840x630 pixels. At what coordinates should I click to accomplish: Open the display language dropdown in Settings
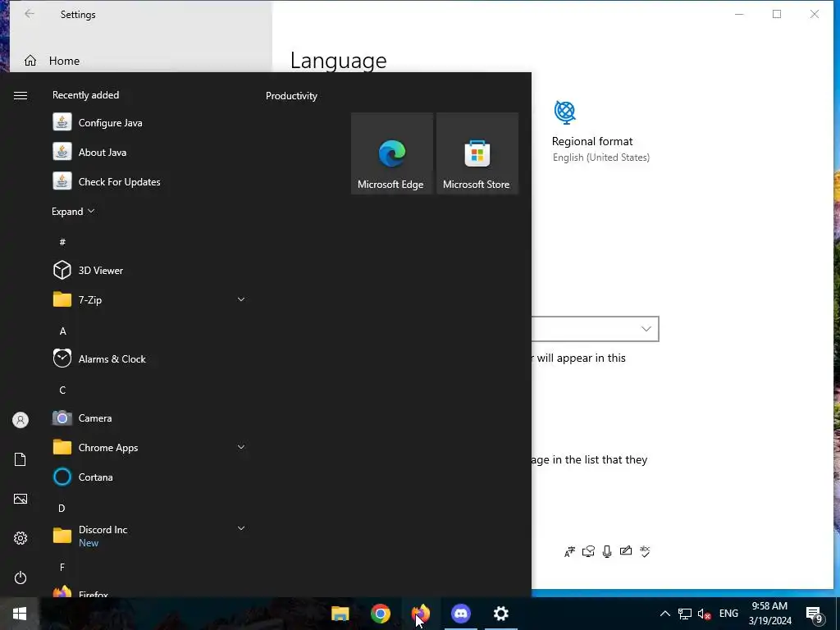tap(596, 329)
